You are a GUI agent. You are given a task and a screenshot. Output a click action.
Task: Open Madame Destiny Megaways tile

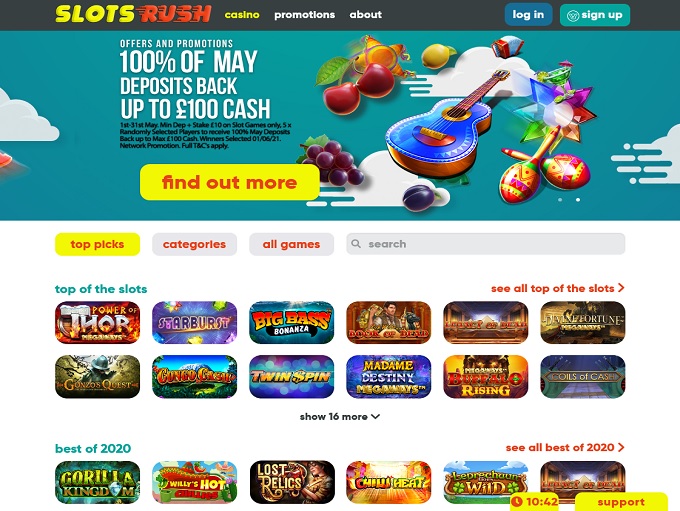(x=389, y=377)
